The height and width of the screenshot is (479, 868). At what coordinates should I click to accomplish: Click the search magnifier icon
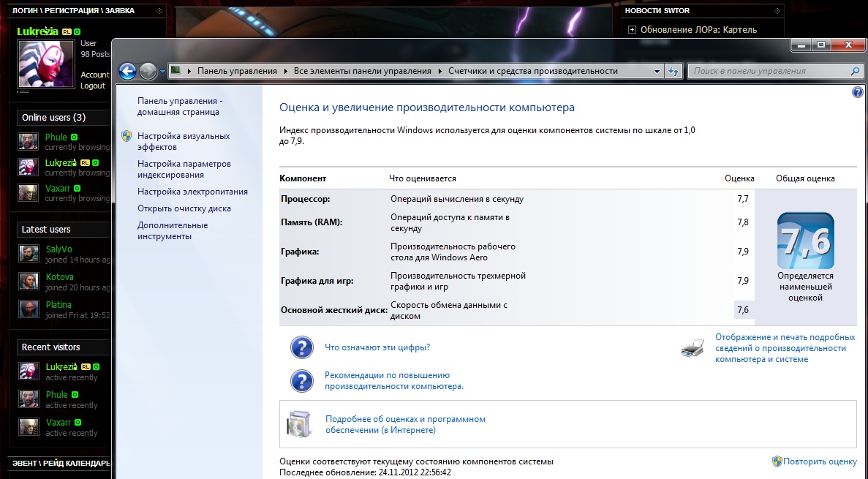pos(856,71)
